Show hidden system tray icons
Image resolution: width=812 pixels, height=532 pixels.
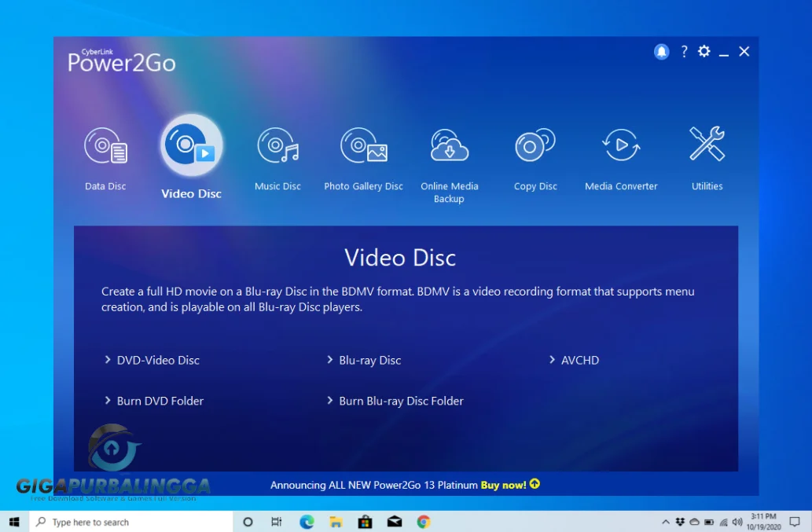pyautogui.click(x=666, y=522)
